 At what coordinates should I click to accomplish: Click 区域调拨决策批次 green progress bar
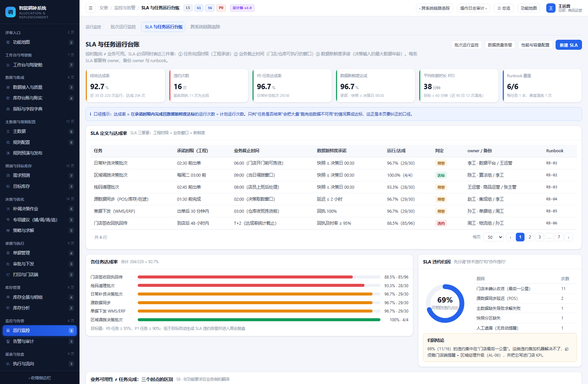pyautogui.click(x=259, y=320)
